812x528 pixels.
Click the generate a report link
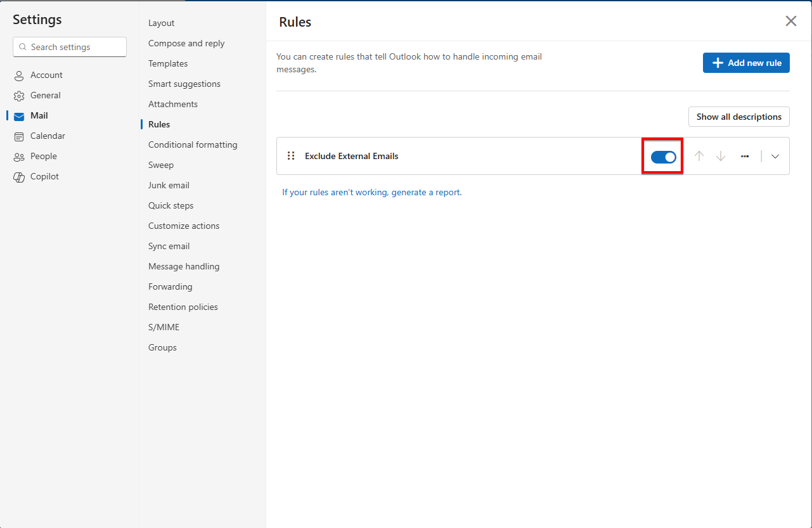[x=425, y=192]
